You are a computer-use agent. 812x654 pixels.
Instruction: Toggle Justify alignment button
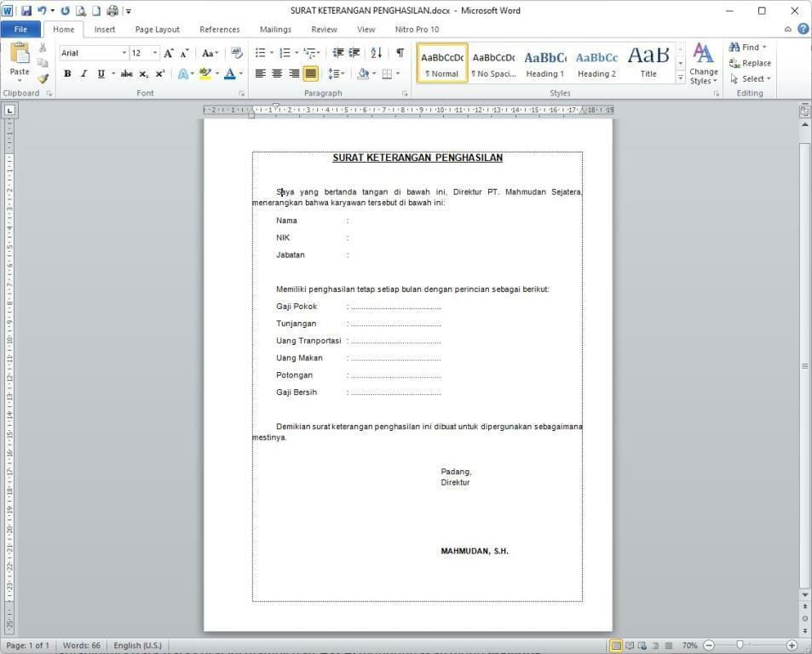pyautogui.click(x=310, y=74)
